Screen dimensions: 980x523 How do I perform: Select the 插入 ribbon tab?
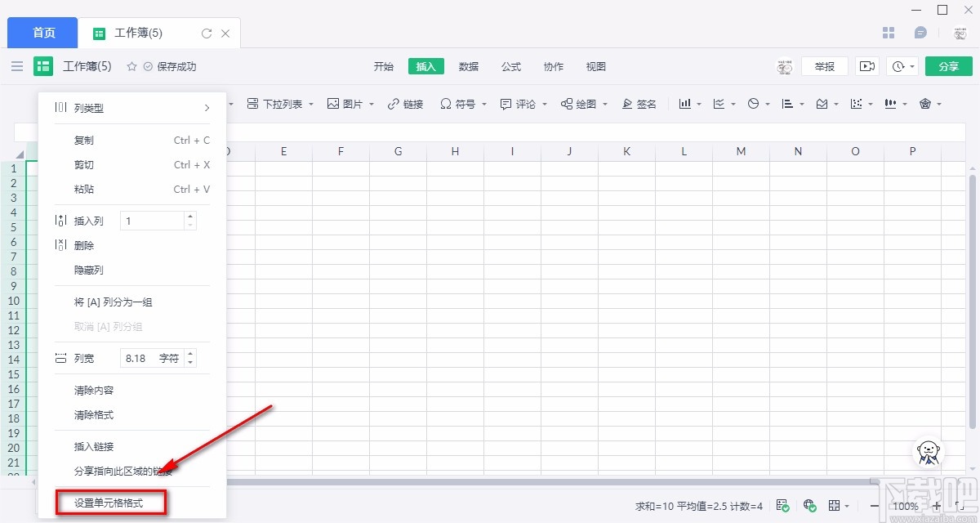pos(426,66)
